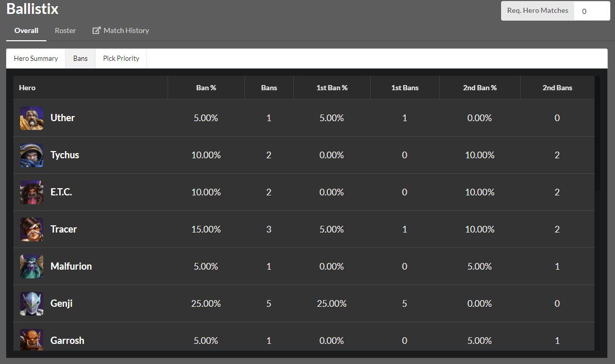This screenshot has width=615, height=364.
Task: Click Malfurion's hero portrait icon
Action: tap(32, 267)
